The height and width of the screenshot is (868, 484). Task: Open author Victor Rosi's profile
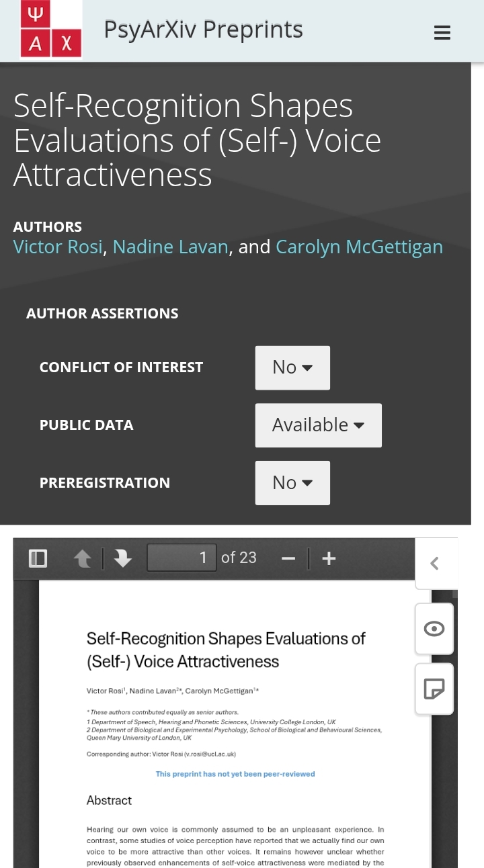click(x=58, y=247)
